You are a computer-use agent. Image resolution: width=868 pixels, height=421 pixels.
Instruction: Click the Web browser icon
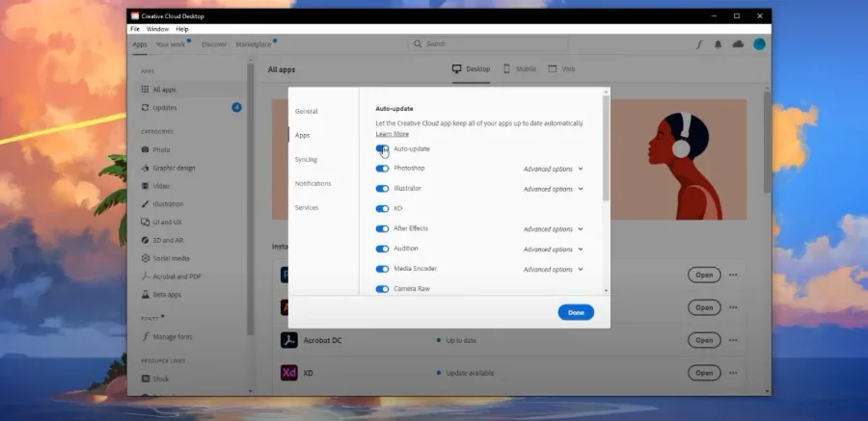553,68
